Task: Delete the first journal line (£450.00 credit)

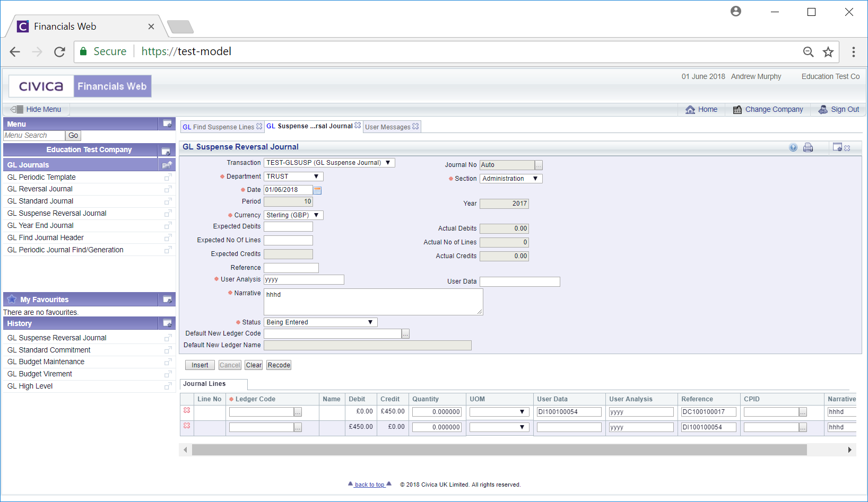Action: click(x=187, y=410)
